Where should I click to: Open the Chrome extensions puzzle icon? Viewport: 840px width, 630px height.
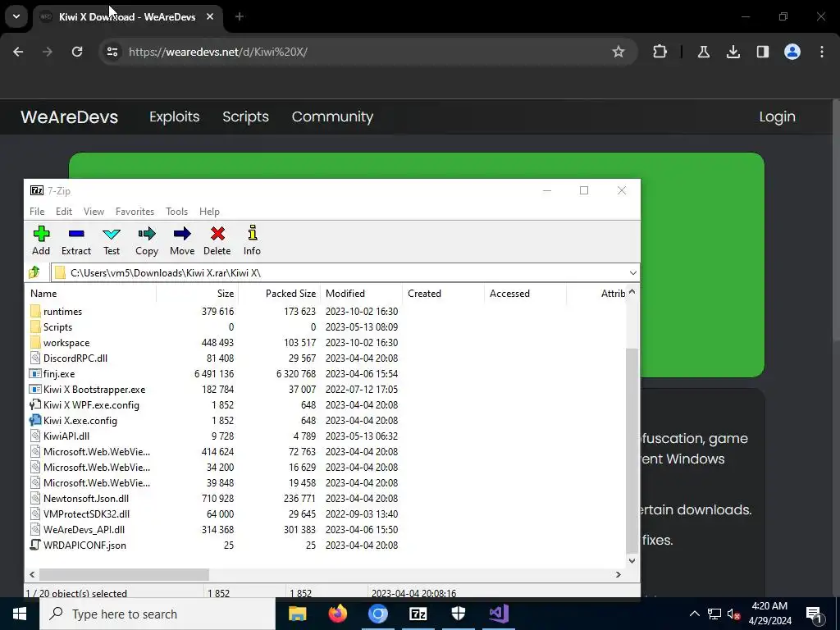click(660, 52)
